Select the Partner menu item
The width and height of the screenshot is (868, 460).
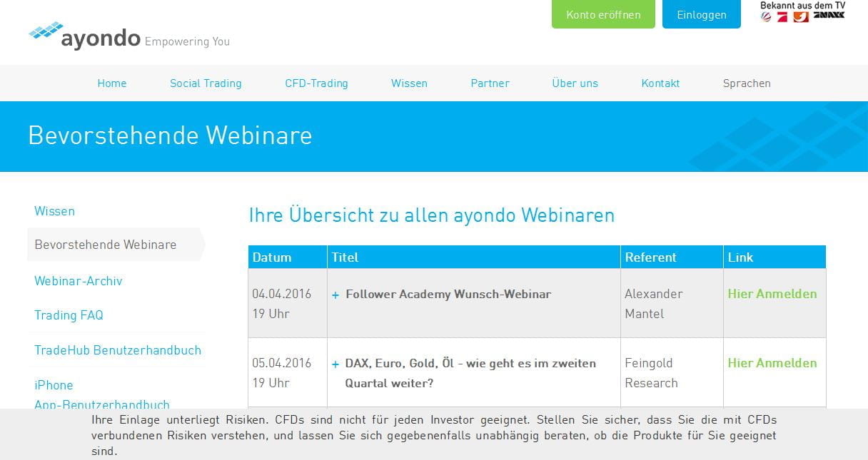pyautogui.click(x=490, y=83)
